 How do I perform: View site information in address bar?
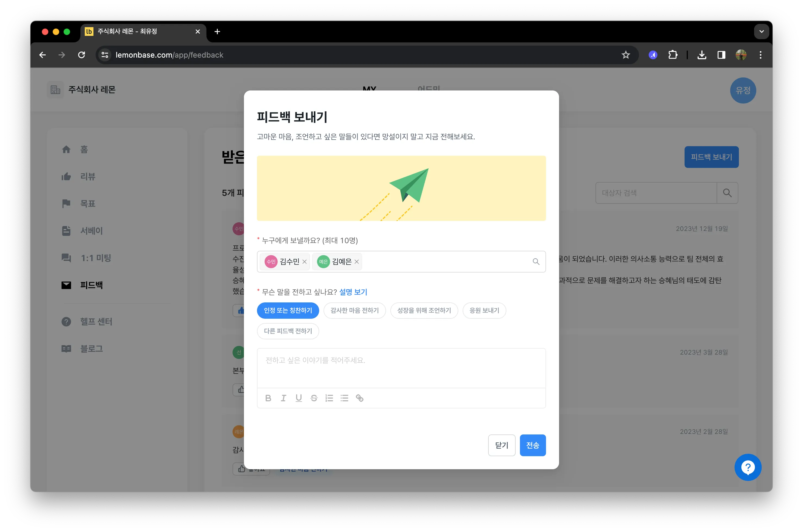pos(105,55)
